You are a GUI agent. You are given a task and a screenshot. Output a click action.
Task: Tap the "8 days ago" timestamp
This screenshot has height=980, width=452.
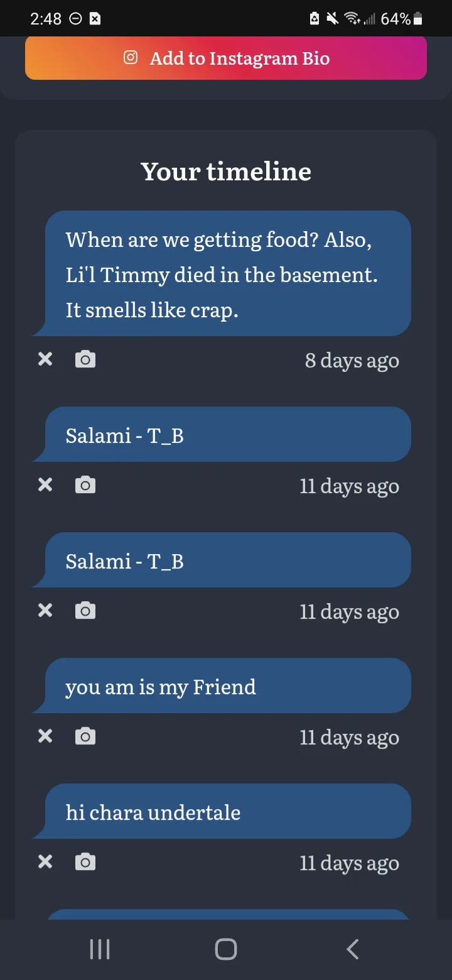pos(352,361)
